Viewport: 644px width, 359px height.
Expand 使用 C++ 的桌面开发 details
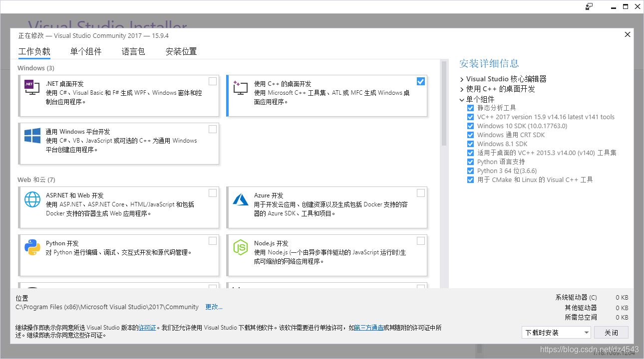pos(462,89)
